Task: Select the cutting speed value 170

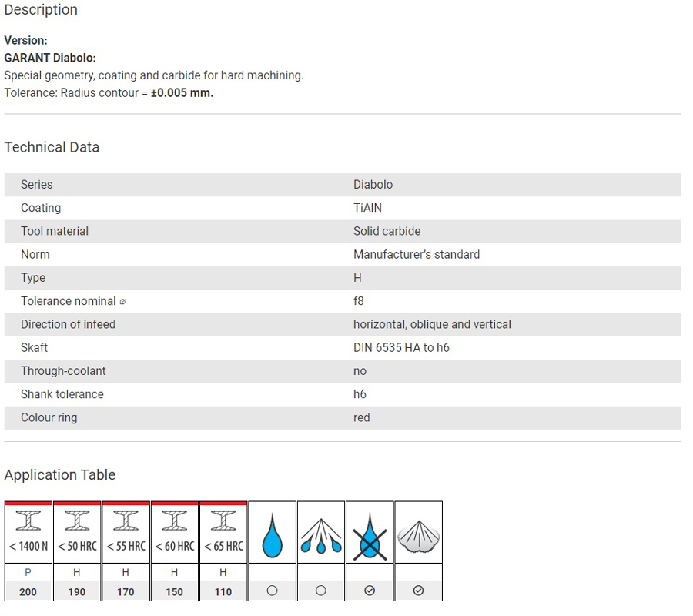Action: click(126, 593)
